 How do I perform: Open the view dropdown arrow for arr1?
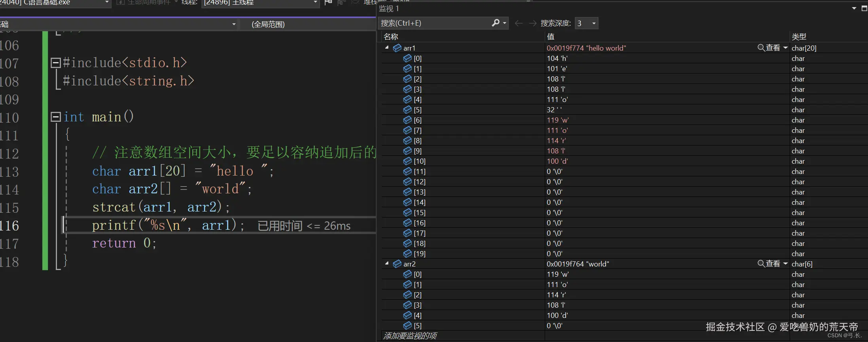[x=785, y=48]
